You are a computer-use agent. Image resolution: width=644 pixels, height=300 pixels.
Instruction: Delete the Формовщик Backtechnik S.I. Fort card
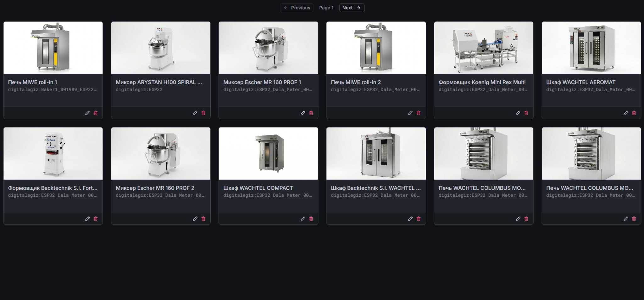coord(96,219)
